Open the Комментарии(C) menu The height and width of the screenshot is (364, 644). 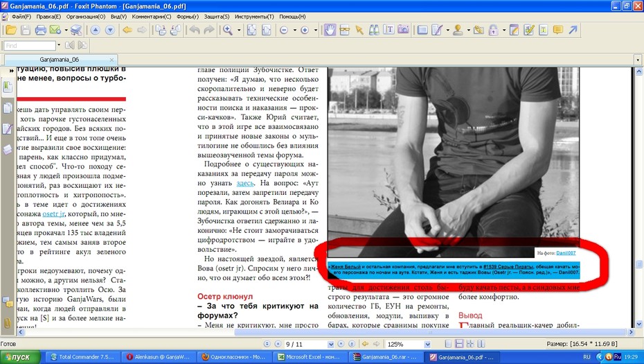[151, 17]
